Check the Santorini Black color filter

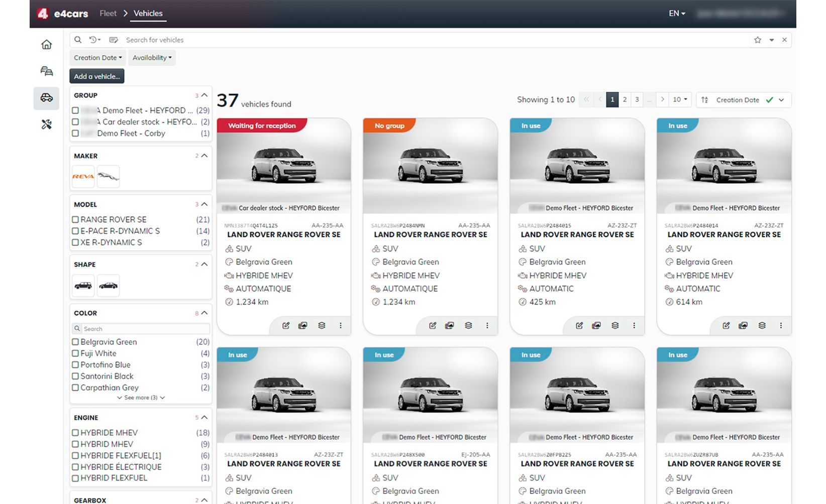point(75,376)
